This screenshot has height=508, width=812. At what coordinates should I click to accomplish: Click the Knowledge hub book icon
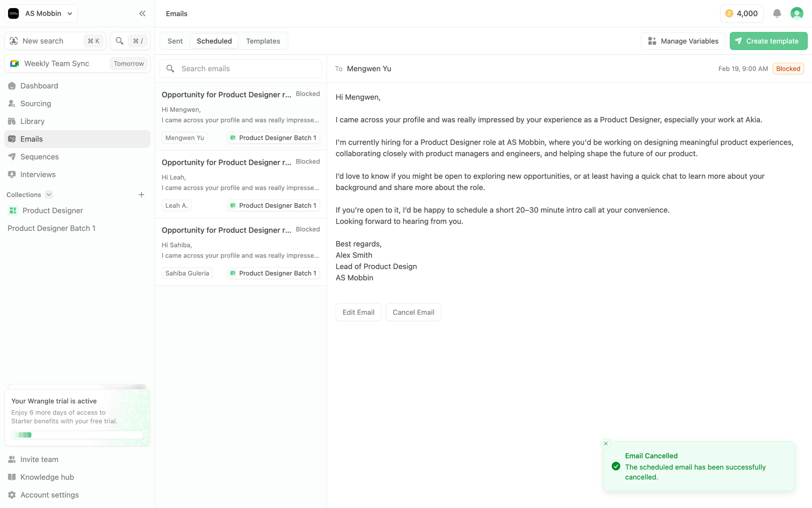[12, 478]
